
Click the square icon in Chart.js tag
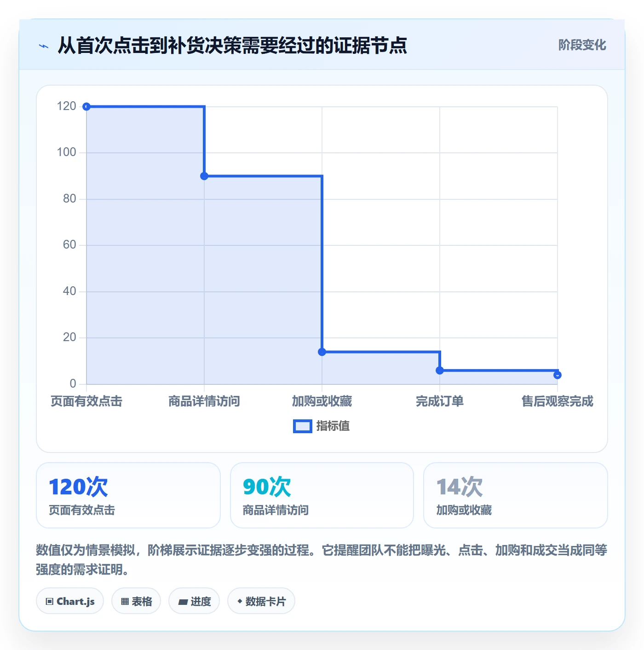(x=50, y=602)
